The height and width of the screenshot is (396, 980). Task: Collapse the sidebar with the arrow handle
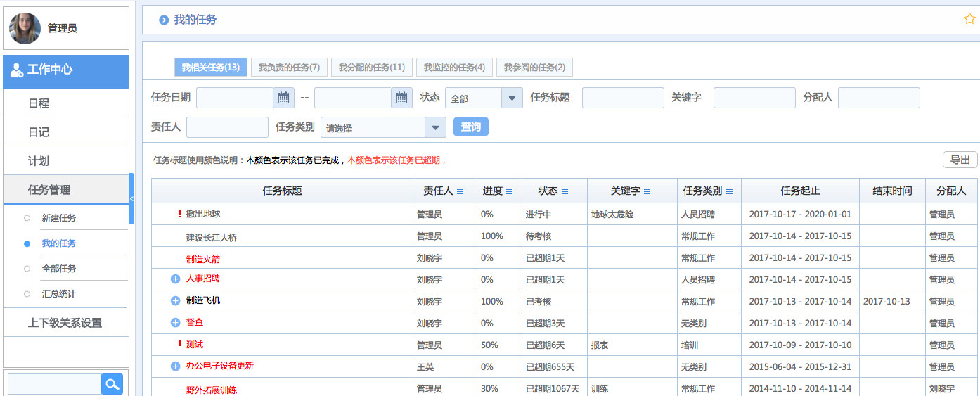tap(131, 199)
